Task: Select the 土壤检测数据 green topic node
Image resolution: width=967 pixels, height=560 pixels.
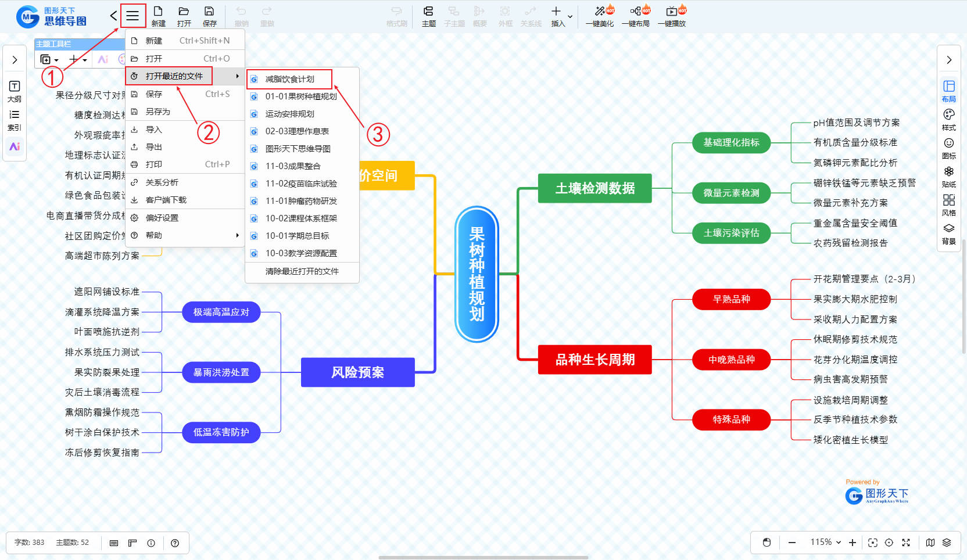Action: [x=594, y=188]
